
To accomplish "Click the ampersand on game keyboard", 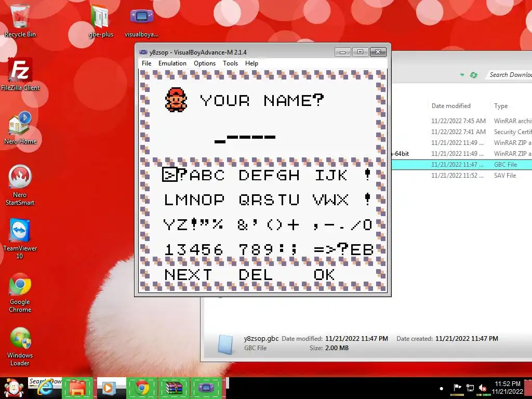I will point(243,224).
